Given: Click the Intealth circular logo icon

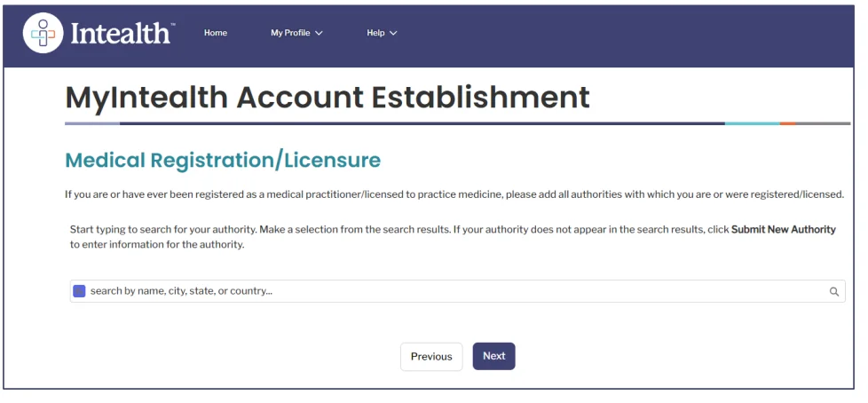Looking at the screenshot, I should coord(43,33).
